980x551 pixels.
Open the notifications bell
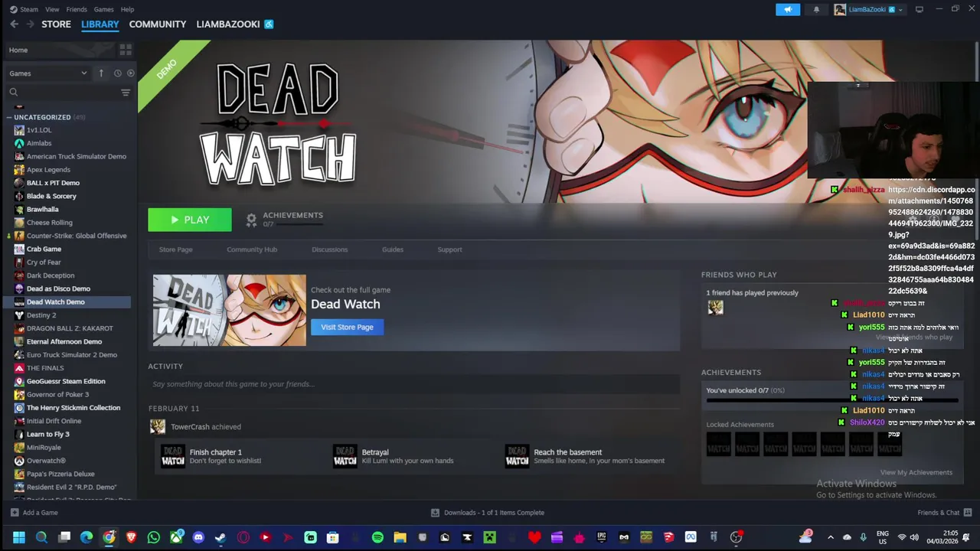tap(816, 9)
